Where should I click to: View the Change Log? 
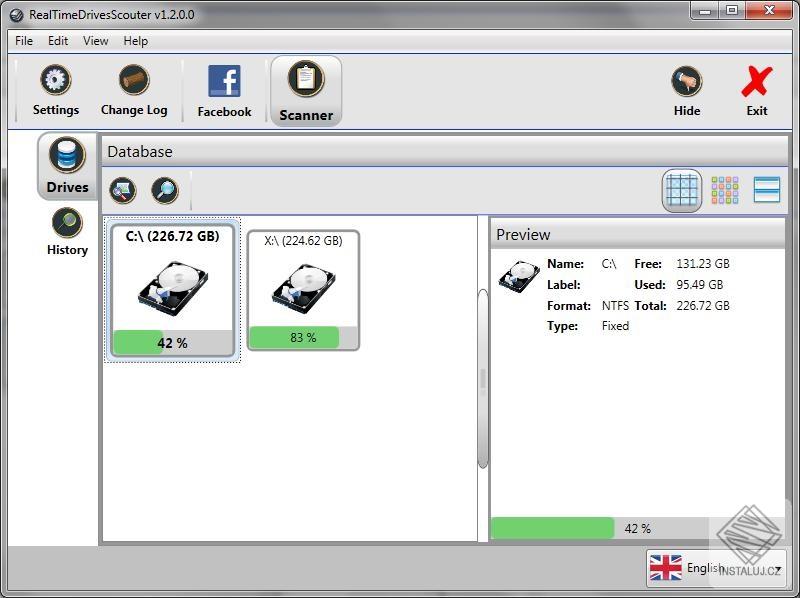coord(134,90)
